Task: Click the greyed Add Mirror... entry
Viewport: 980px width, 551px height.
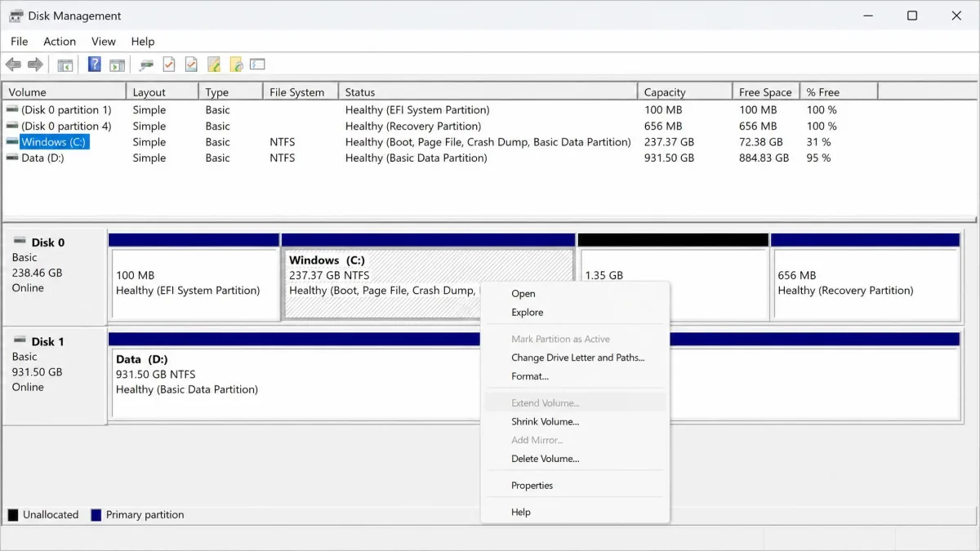Action: click(x=575, y=440)
